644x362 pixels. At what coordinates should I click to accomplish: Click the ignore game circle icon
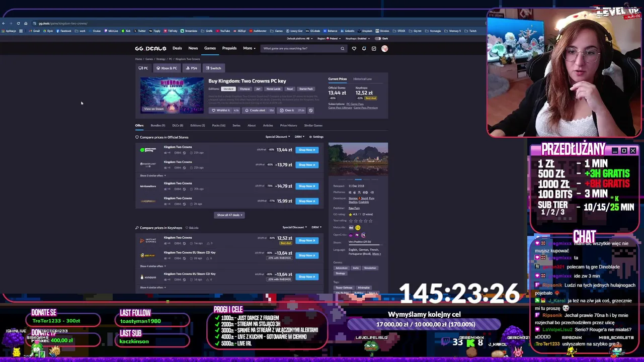click(310, 111)
